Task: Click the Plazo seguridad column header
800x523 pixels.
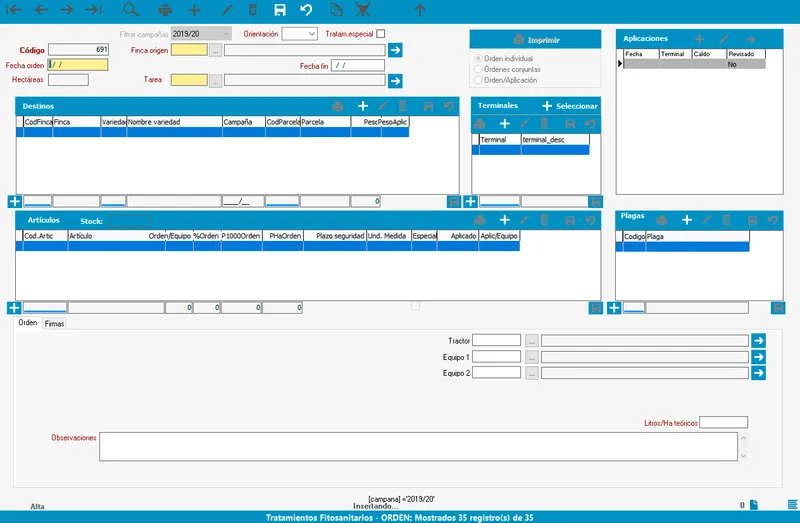Action: (335, 236)
